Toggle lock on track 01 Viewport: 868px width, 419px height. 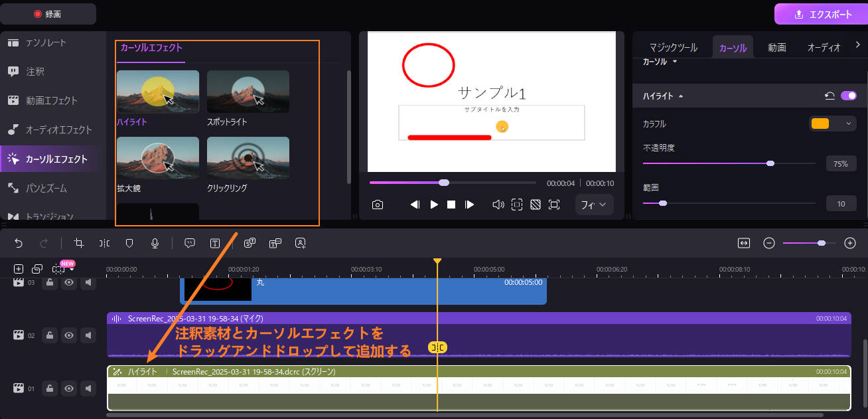[50, 388]
